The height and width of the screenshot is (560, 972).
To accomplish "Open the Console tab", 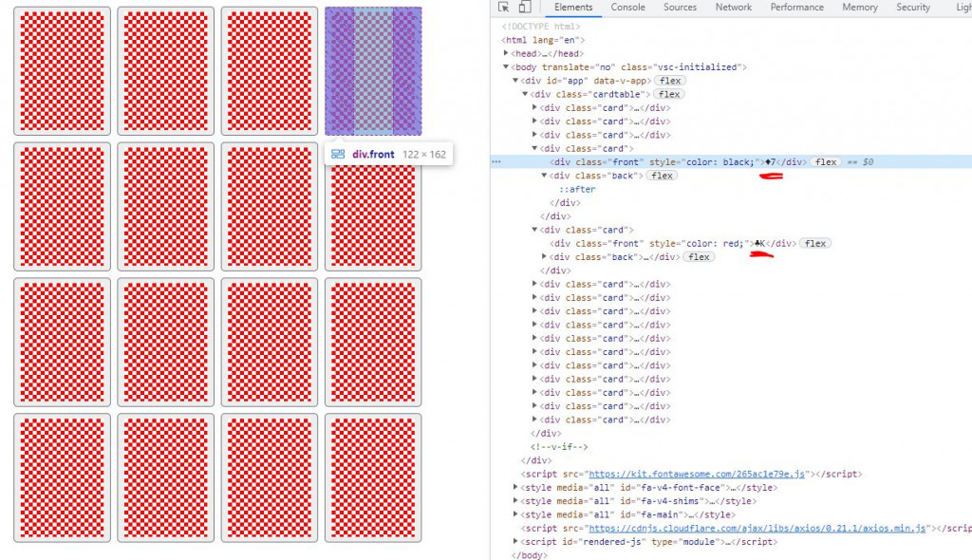I will click(x=628, y=8).
